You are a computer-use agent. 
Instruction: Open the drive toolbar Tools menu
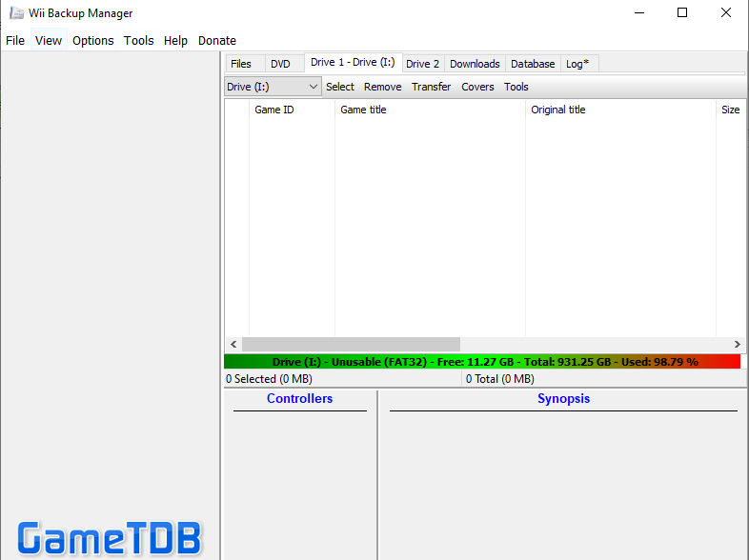pyautogui.click(x=516, y=87)
